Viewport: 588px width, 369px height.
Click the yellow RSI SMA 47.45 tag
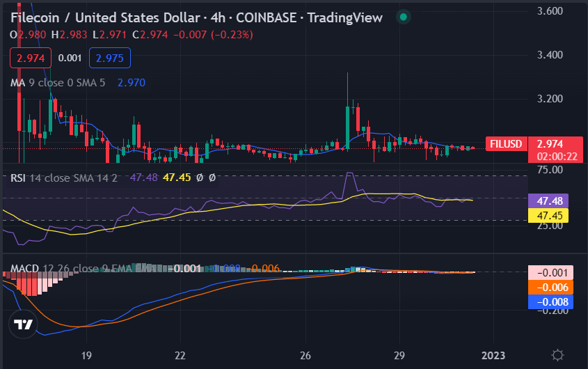coord(548,215)
